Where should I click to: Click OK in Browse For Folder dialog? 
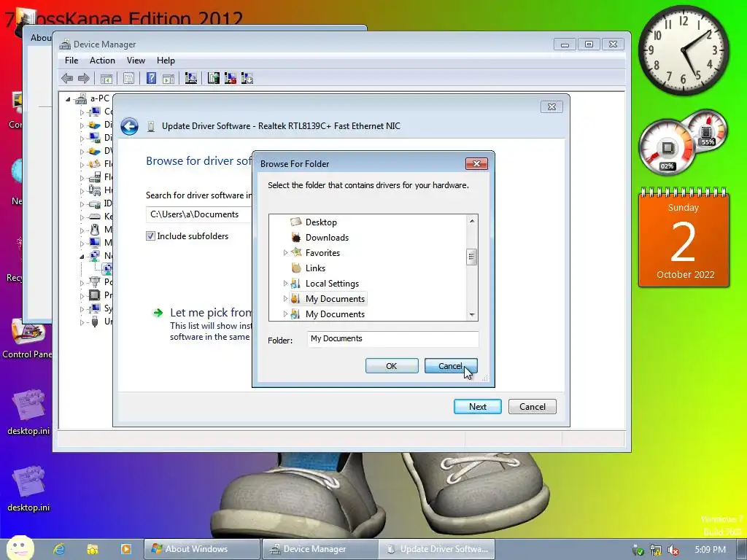pyautogui.click(x=392, y=366)
